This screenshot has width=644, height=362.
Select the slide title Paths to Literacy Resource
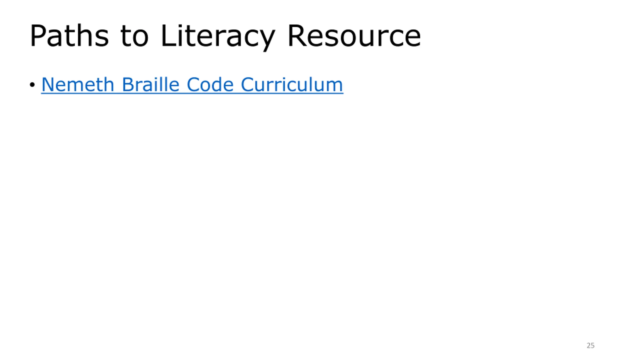coord(225,36)
